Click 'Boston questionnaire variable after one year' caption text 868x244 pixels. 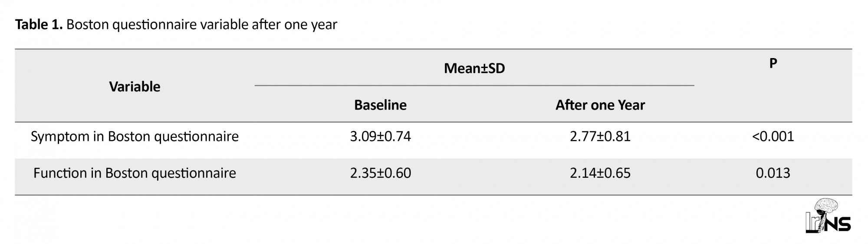[202, 25]
